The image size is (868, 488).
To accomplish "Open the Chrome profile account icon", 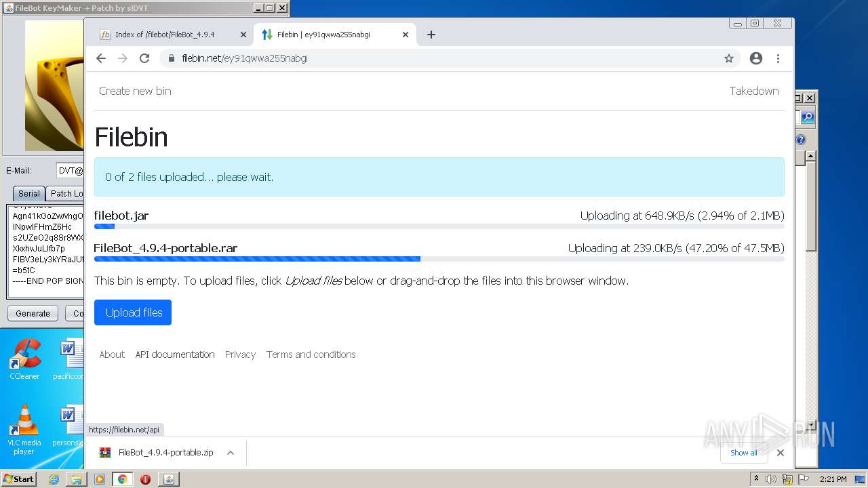I will [756, 58].
